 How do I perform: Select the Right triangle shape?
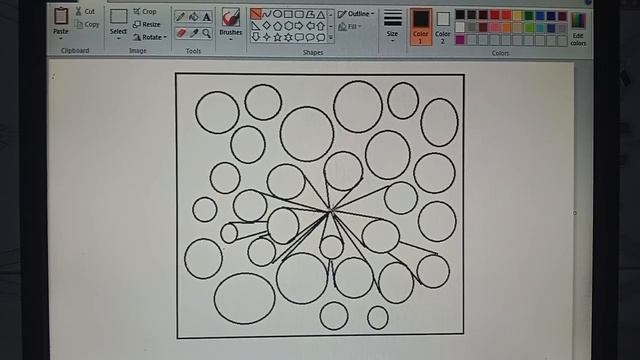256,26
